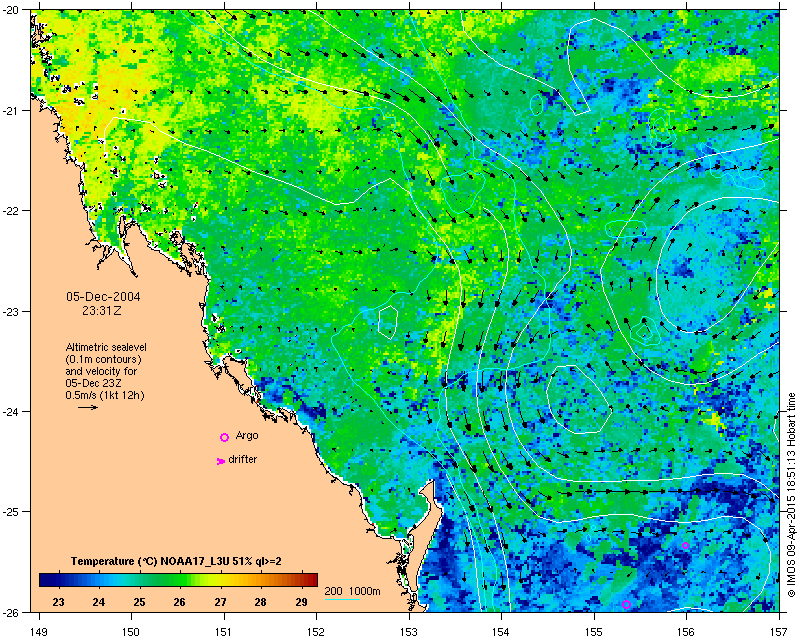Click the date text "05-Dec-2004"
Viewport: 800px width, 640px height.
(x=103, y=297)
